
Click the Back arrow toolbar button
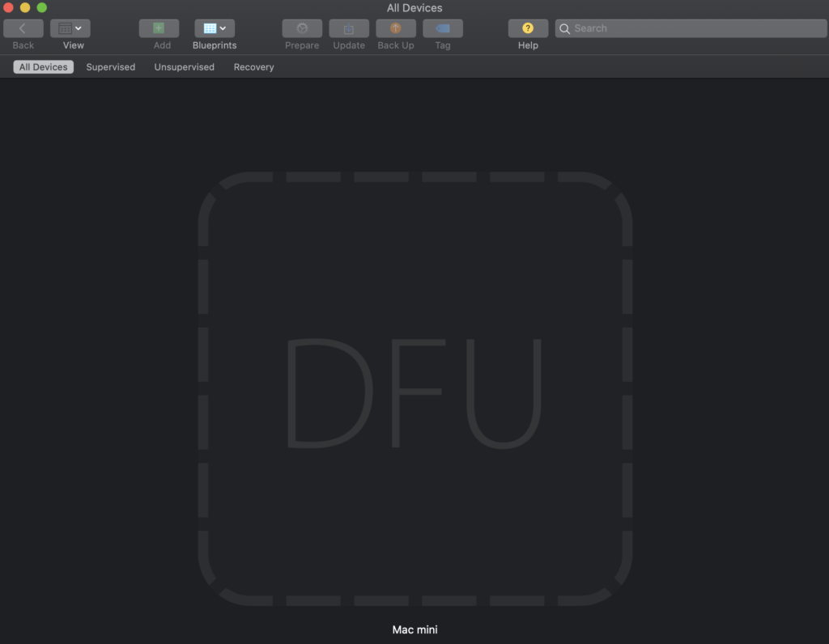pos(23,28)
